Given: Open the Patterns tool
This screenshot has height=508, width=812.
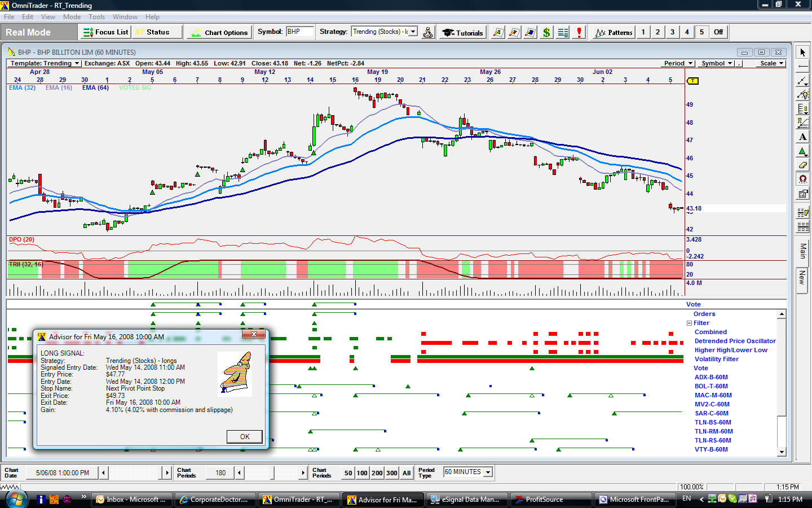Looking at the screenshot, I should [x=614, y=32].
